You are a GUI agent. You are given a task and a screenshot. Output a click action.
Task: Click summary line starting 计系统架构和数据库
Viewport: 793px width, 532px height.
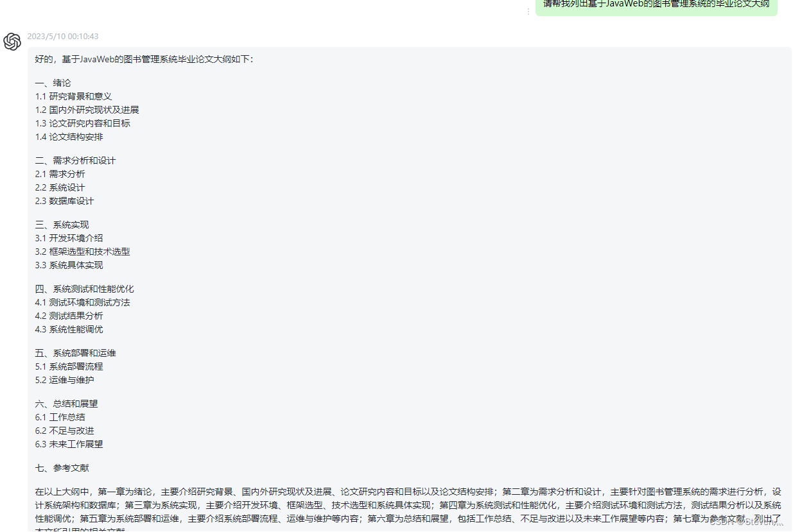(408, 505)
